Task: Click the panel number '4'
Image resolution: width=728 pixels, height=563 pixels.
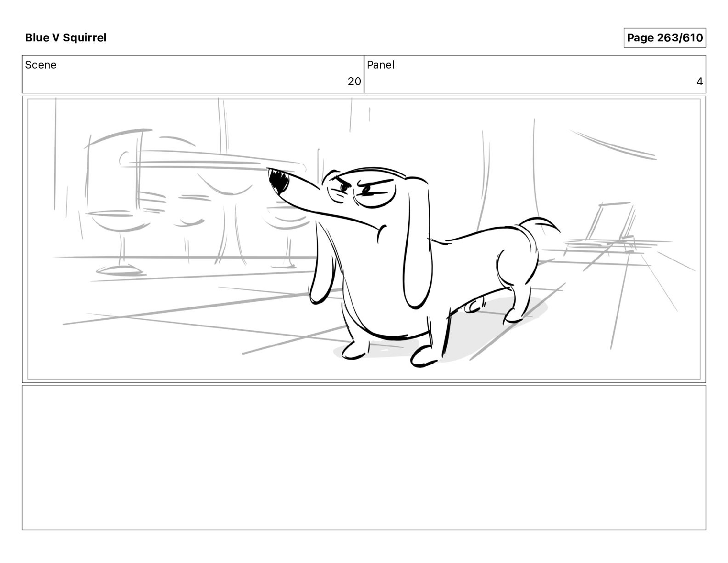Action: click(x=700, y=81)
